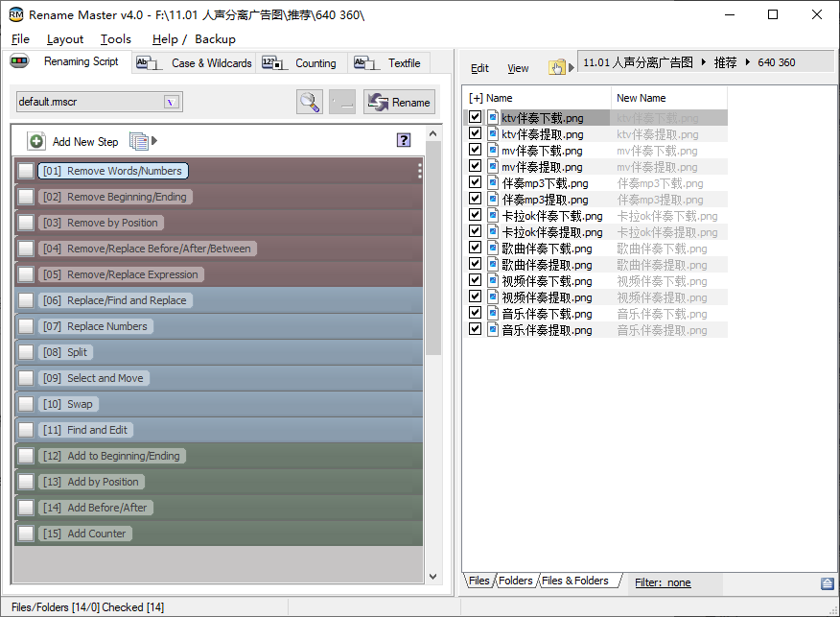Click the green Add New Step icon
Viewport: 840px width, 617px height.
[36, 141]
